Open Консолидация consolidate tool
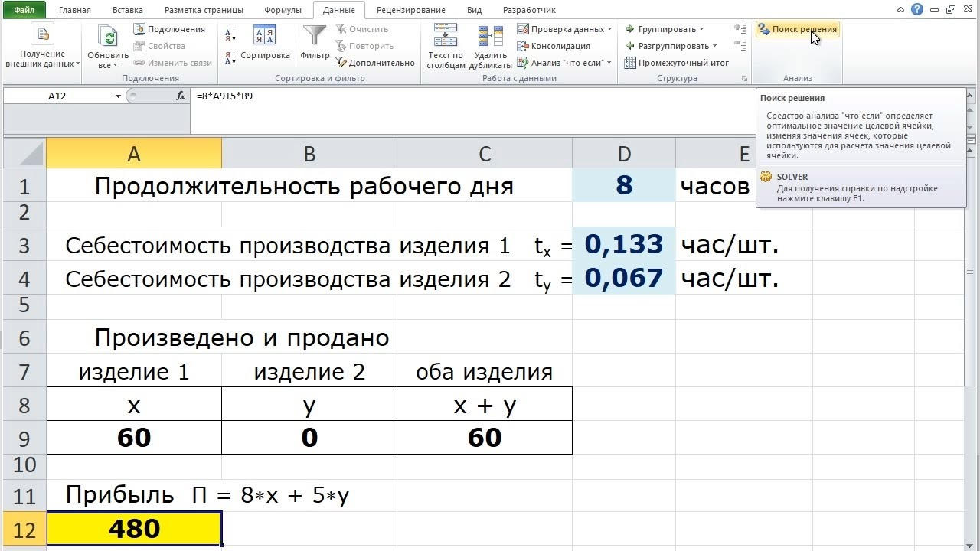The width and height of the screenshot is (980, 551). click(x=554, y=46)
